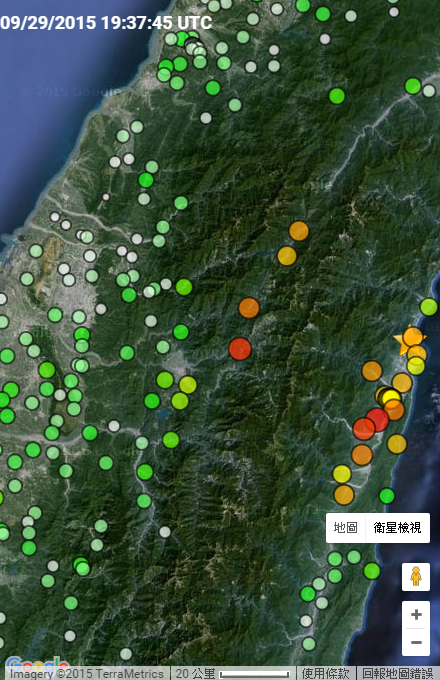The height and width of the screenshot is (680, 440).
Task: Click 回報地圖錯誤 report map error link
Action: tap(398, 673)
